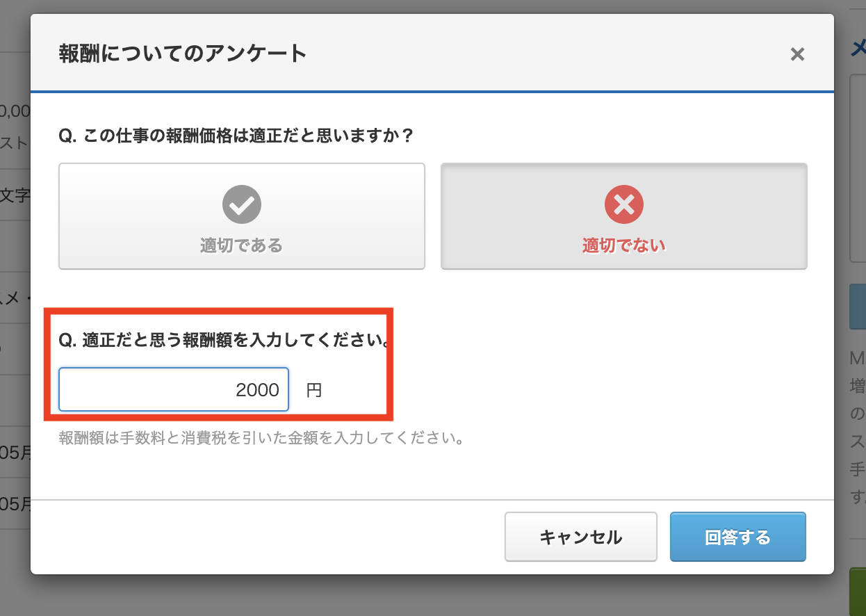Select the 適切である option label
This screenshot has width=866, height=616.
click(x=241, y=245)
